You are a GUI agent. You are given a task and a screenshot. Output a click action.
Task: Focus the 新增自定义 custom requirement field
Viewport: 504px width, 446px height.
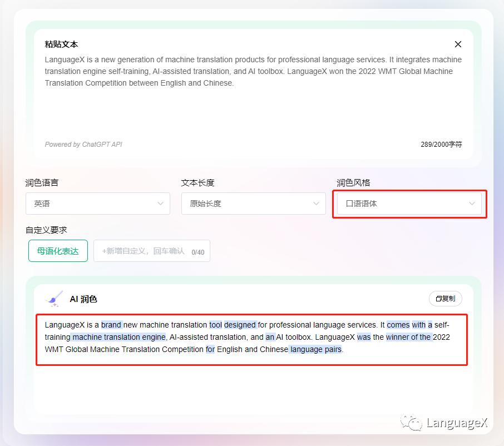click(x=152, y=251)
